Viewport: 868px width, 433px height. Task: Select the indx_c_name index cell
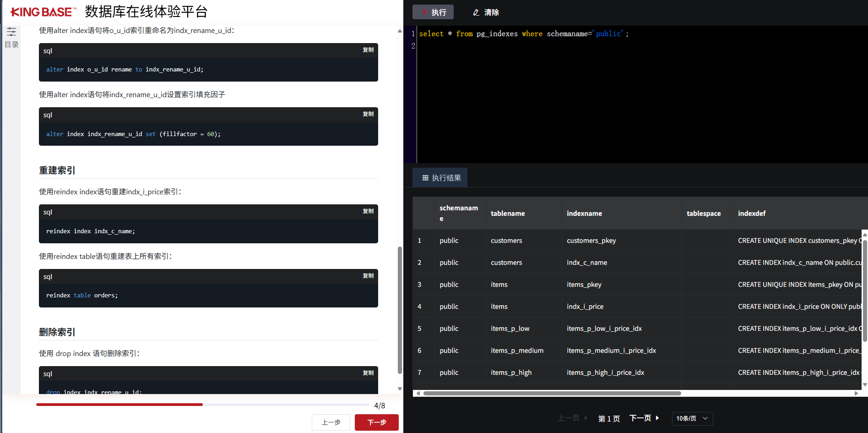pos(622,263)
